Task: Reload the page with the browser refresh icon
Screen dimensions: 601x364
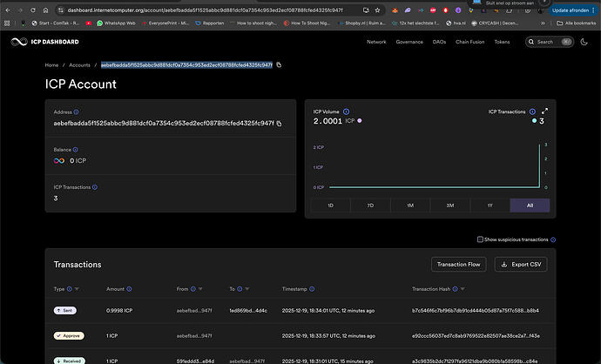Action: coord(33,10)
